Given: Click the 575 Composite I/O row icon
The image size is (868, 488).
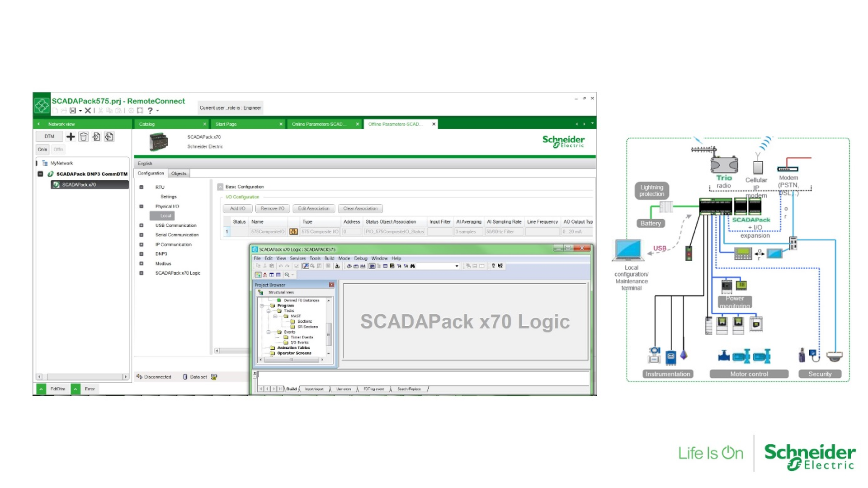Looking at the screenshot, I should click(x=293, y=232).
